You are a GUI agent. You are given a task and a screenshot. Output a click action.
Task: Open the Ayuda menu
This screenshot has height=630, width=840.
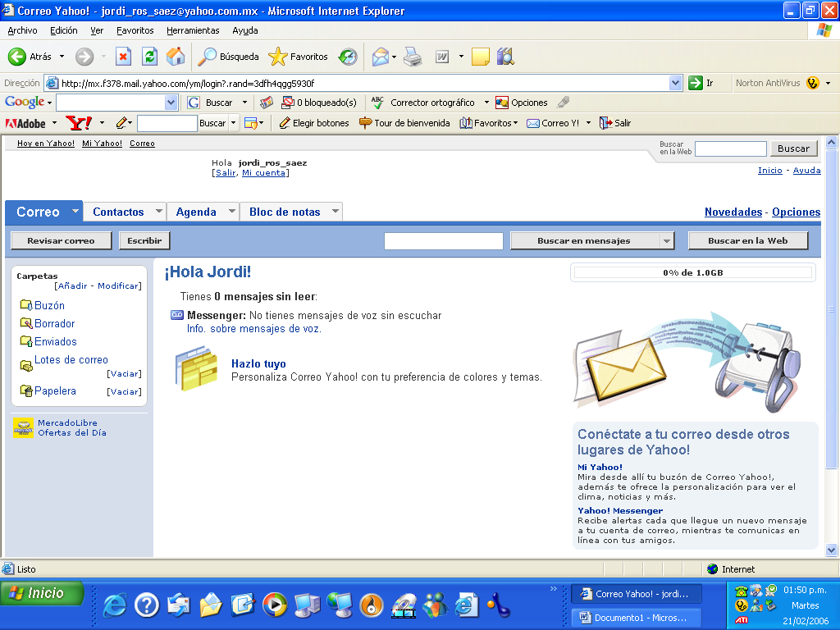244,30
